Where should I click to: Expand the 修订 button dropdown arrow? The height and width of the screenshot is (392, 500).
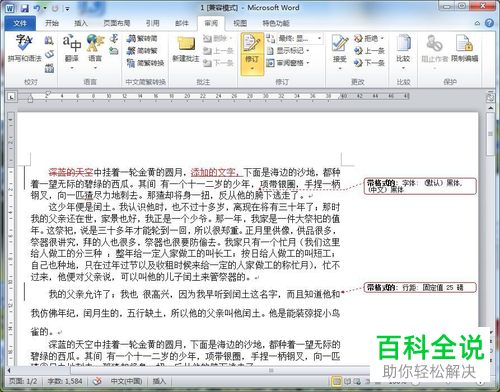(x=252, y=68)
